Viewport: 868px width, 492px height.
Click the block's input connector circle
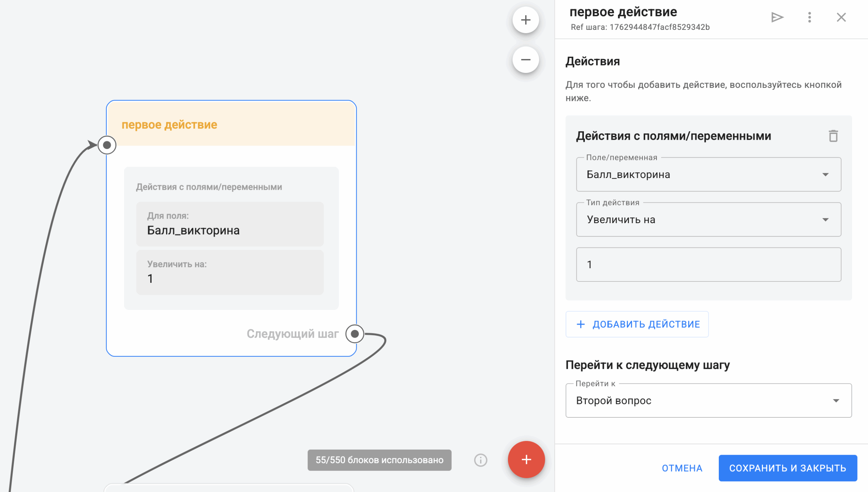click(107, 145)
